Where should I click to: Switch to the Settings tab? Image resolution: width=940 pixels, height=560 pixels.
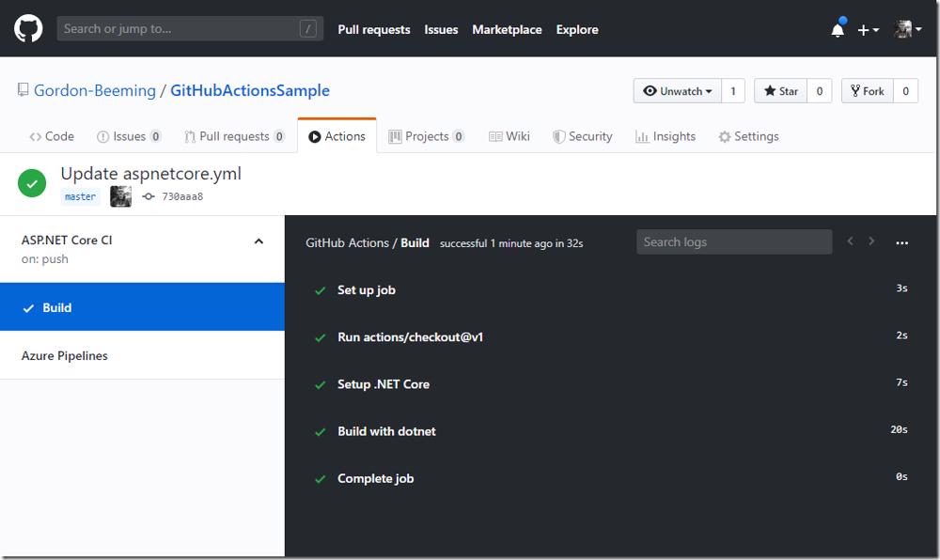[x=748, y=136]
